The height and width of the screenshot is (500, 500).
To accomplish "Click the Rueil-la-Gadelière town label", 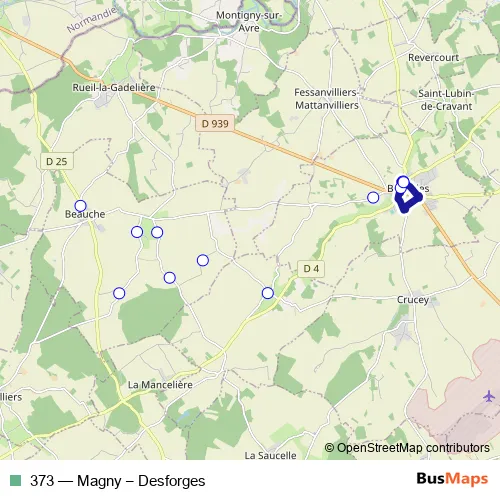I will [x=114, y=88].
